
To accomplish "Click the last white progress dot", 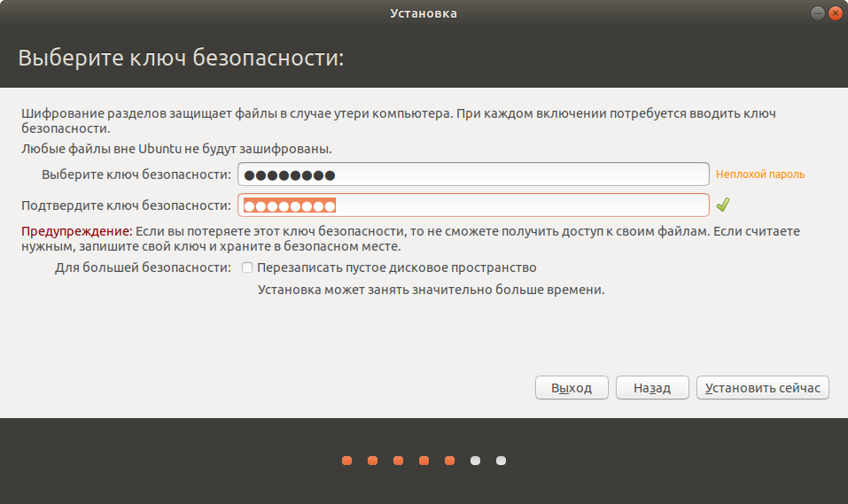I will 501,461.
